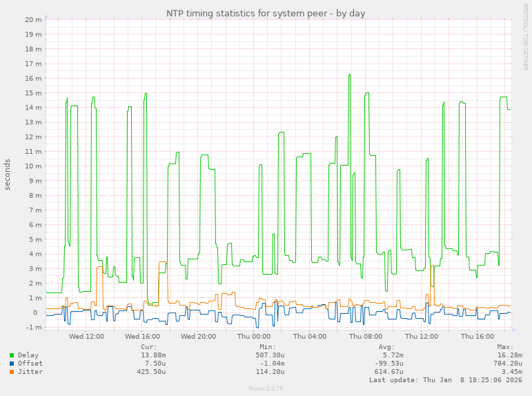Click the Jitter average value 614.67u
This screenshot has width=532, height=396.
click(389, 372)
